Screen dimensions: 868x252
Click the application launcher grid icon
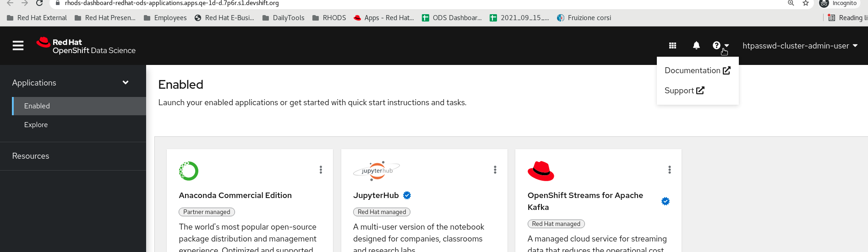(672, 46)
